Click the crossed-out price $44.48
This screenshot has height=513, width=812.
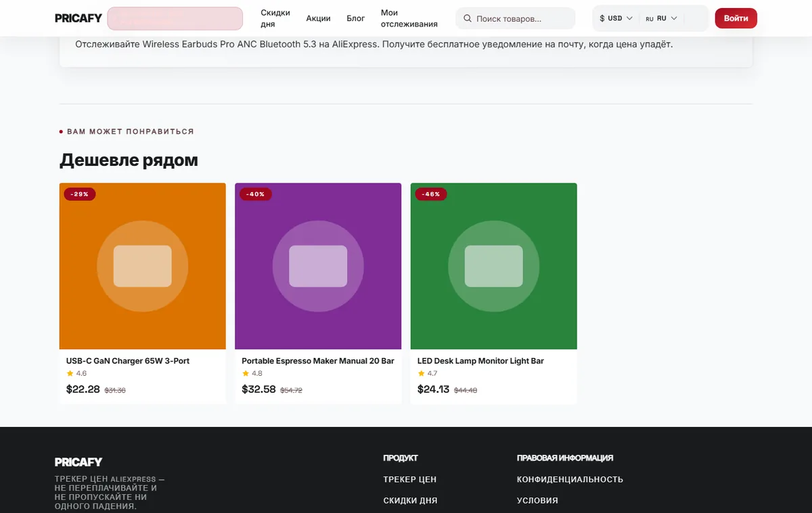coord(466,391)
